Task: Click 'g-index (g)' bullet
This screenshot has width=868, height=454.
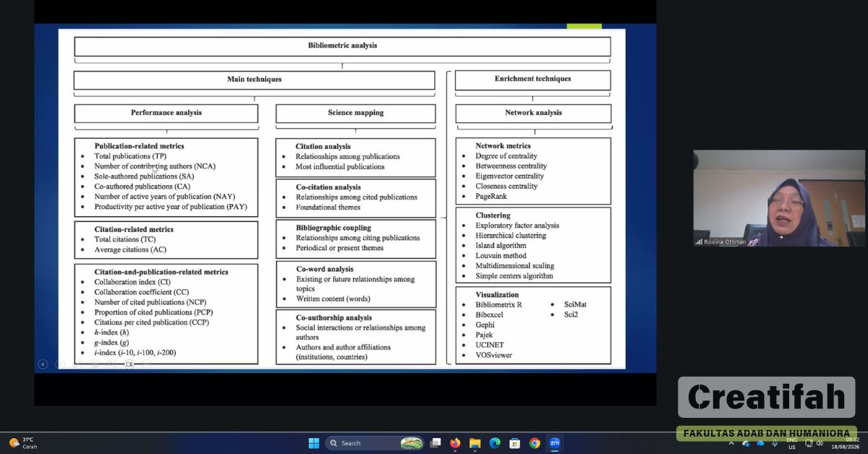Action: click(111, 343)
